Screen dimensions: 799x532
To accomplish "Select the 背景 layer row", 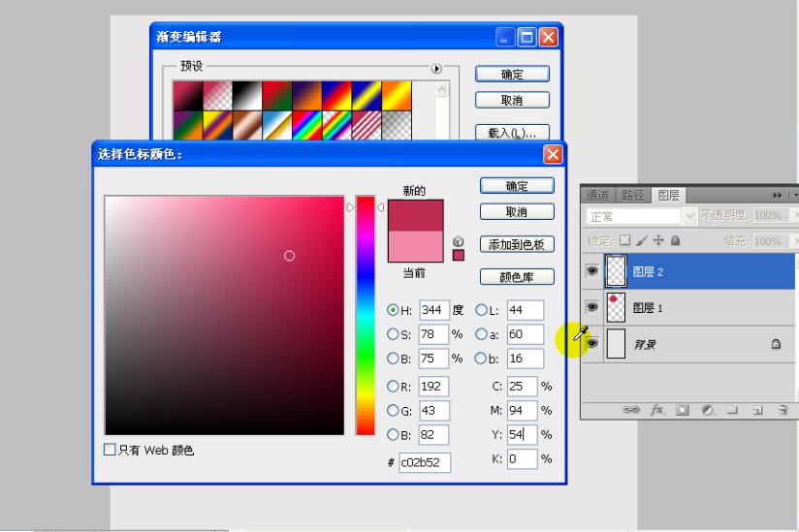I will (x=687, y=345).
